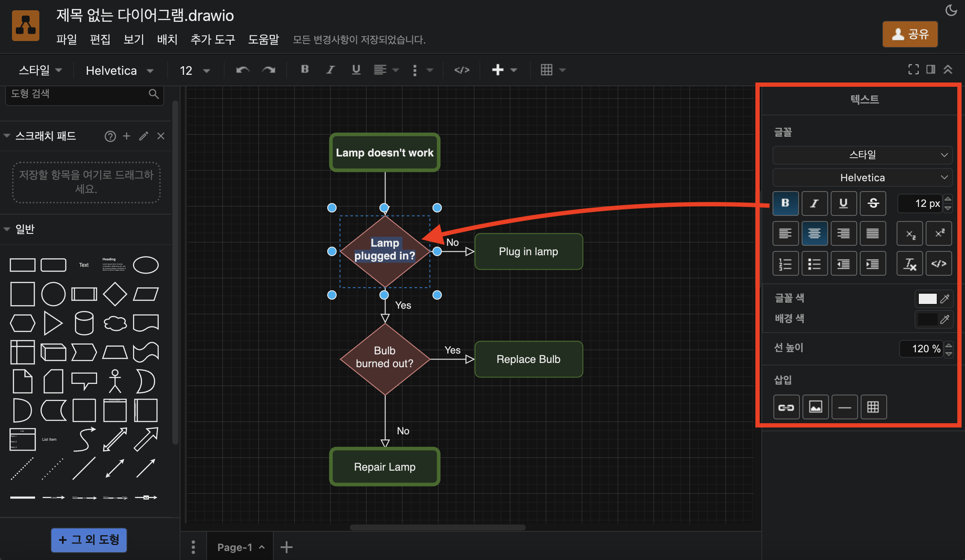
Task: Collapse toolbar with double chevron icon
Action: pyautogui.click(x=948, y=69)
